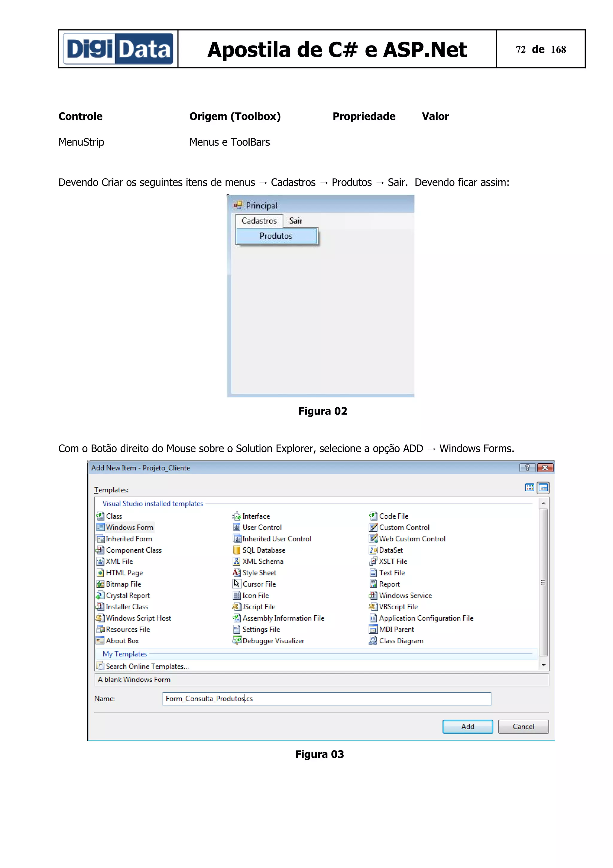
Task: Select the Installer Class icon
Action: pos(100,607)
